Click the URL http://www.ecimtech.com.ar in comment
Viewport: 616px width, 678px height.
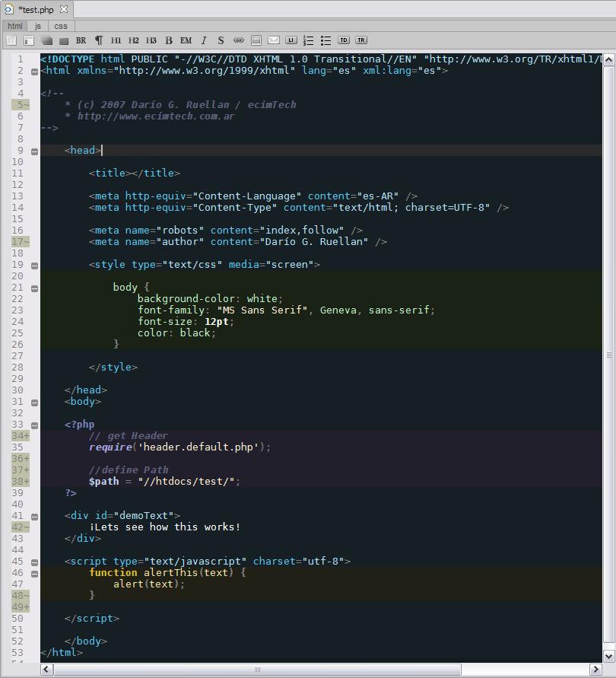tap(156, 116)
